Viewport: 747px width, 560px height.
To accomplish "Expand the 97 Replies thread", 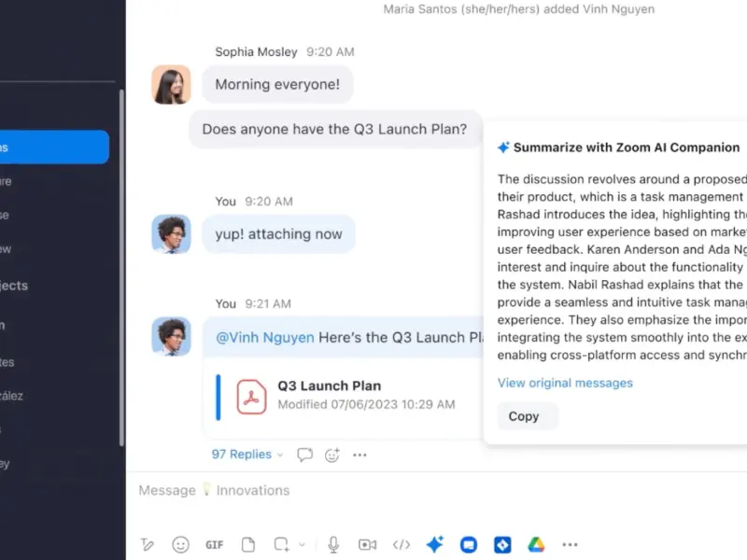I will 247,455.
